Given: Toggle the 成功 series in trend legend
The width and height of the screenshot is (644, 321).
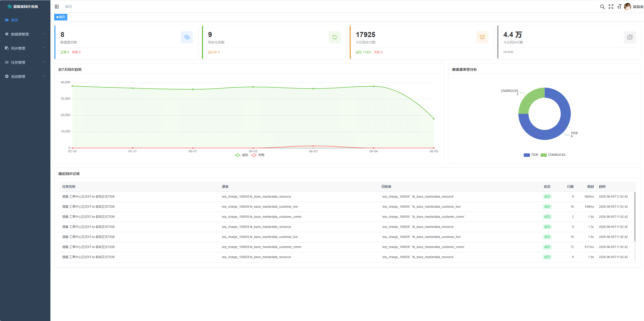Looking at the screenshot, I should coord(241,155).
